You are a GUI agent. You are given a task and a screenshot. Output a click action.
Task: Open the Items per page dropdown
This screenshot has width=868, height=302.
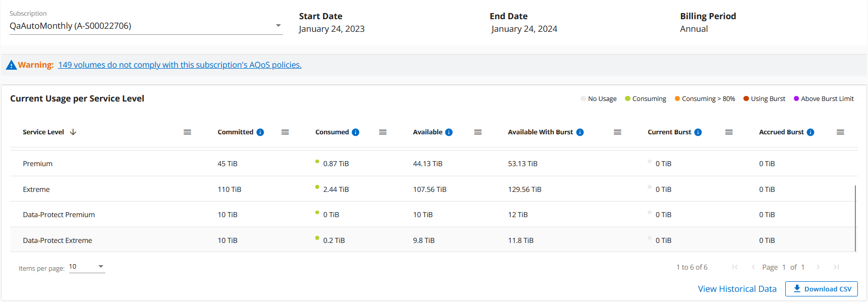[x=100, y=267]
